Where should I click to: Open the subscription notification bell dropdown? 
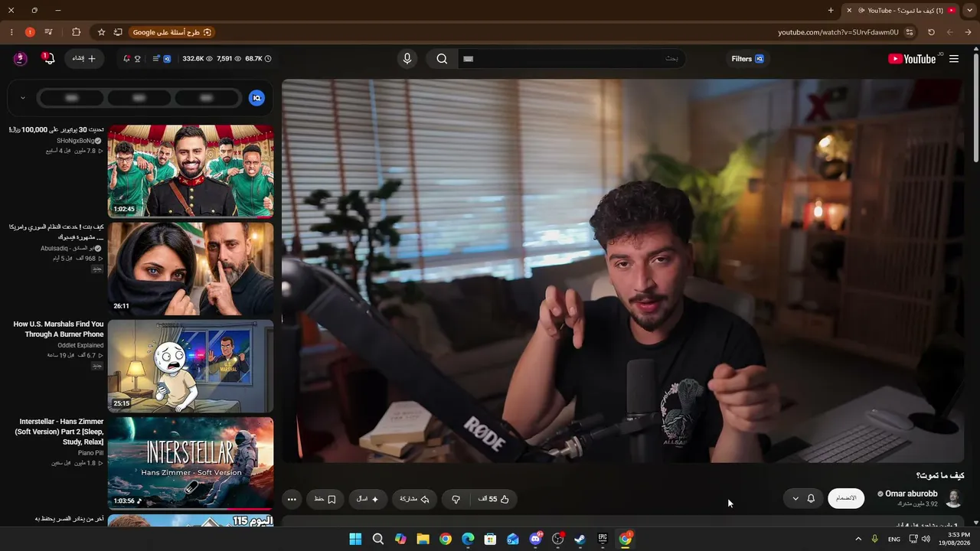(x=803, y=498)
